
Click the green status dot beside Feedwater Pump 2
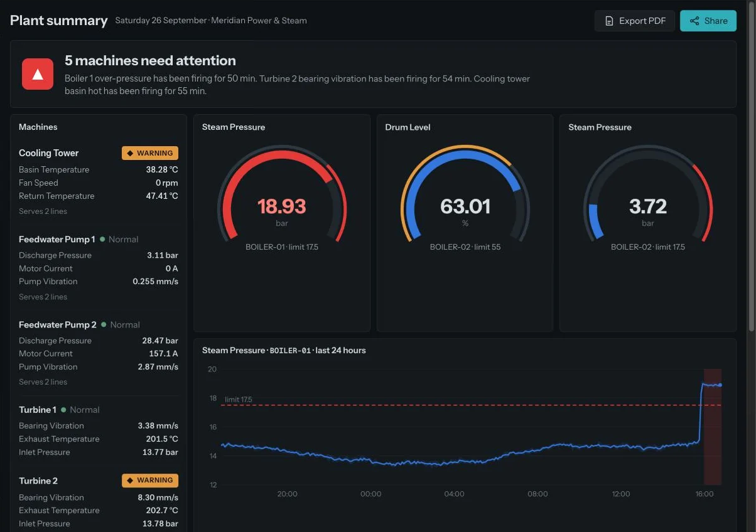point(104,324)
